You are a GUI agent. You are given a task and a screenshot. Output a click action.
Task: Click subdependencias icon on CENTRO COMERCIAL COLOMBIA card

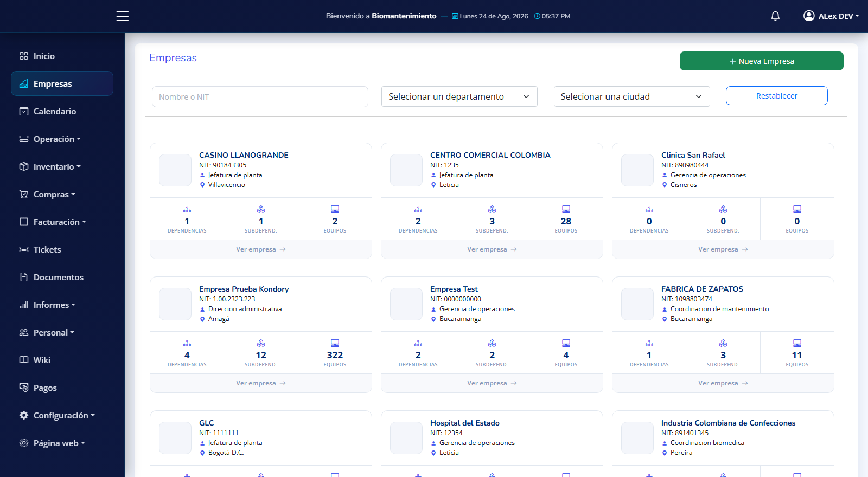pyautogui.click(x=492, y=209)
